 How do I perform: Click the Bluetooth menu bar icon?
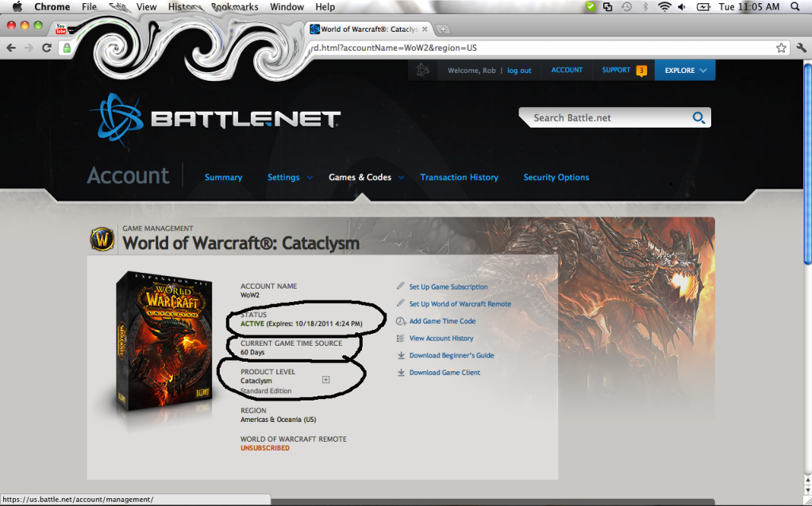pos(645,6)
